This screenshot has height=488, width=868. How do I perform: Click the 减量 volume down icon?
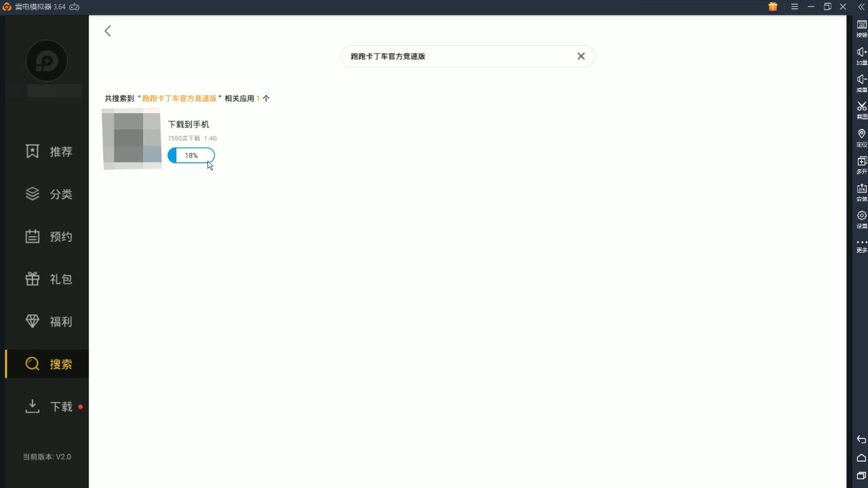click(861, 83)
